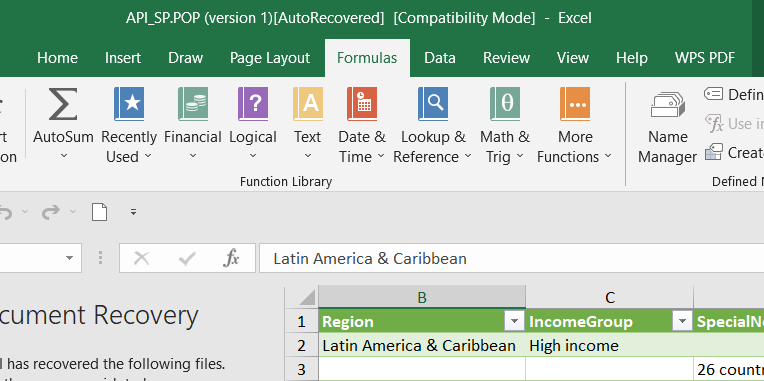
Task: Confirm the formula bar entry with checkmark
Action: point(187,258)
